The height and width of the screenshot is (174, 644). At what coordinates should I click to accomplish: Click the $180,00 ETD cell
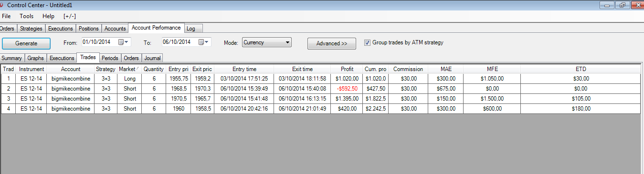click(581, 109)
